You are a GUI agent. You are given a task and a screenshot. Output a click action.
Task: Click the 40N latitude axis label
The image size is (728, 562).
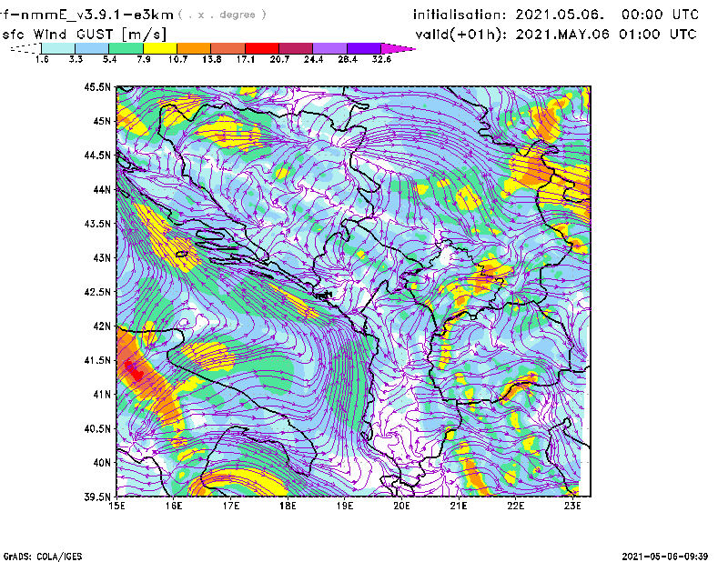click(x=102, y=463)
